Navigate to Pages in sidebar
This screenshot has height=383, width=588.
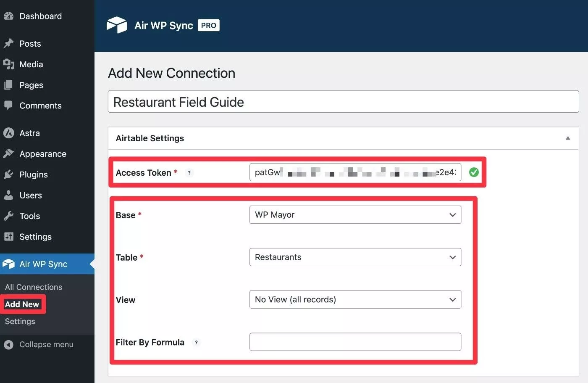(47, 85)
